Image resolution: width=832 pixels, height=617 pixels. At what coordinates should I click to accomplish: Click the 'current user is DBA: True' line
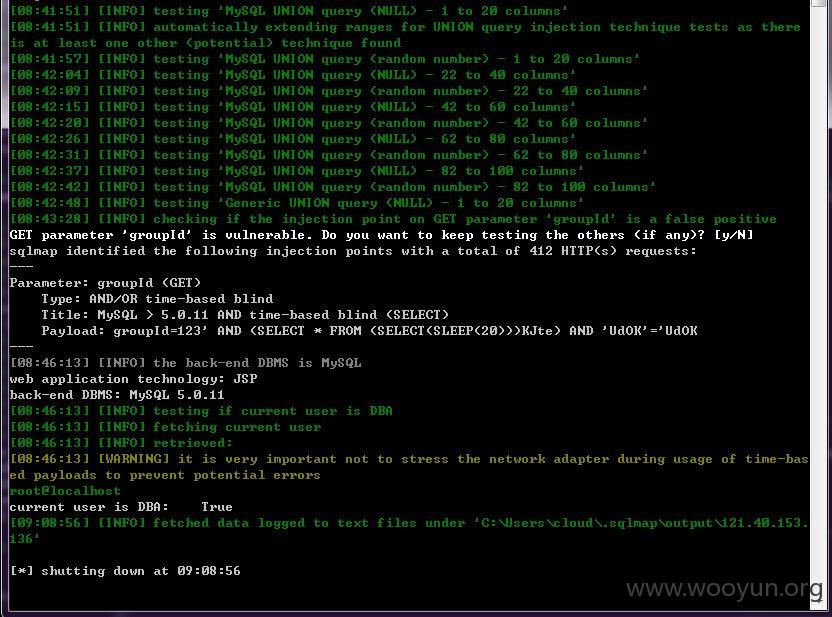121,507
